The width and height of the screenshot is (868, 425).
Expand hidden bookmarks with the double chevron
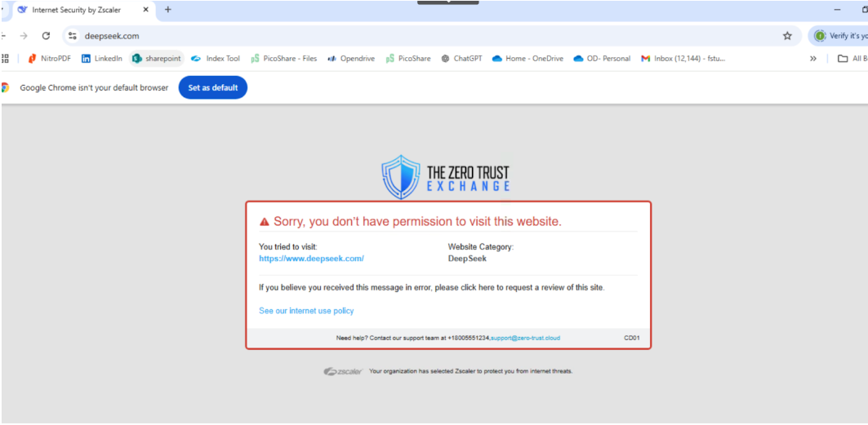[813, 59]
